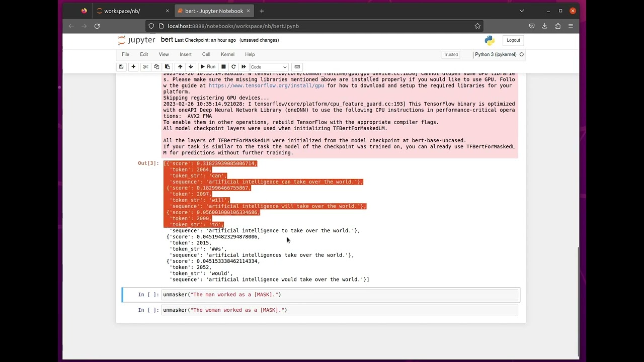Move the selected cell down
The width and height of the screenshot is (644, 362).
(191, 67)
